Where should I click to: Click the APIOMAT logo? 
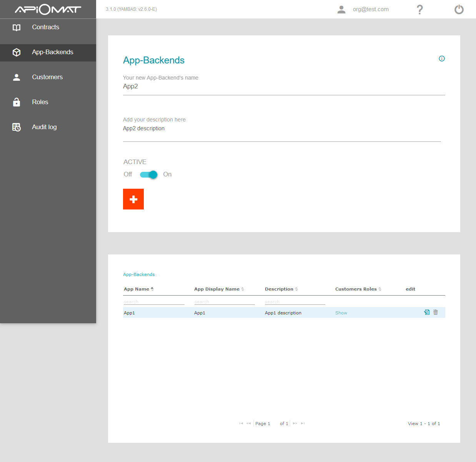[x=48, y=9]
